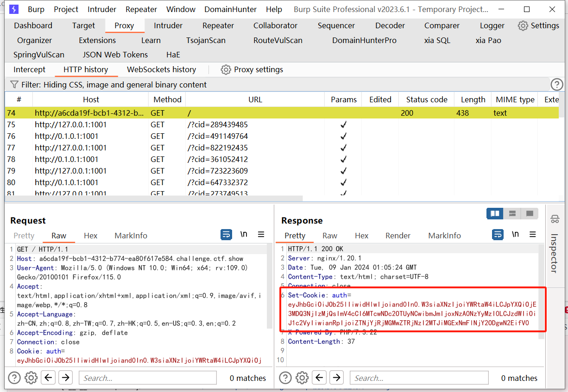Screen dimensions: 568x392
Task: Select combined single-panel layout view
Action: click(x=530, y=213)
